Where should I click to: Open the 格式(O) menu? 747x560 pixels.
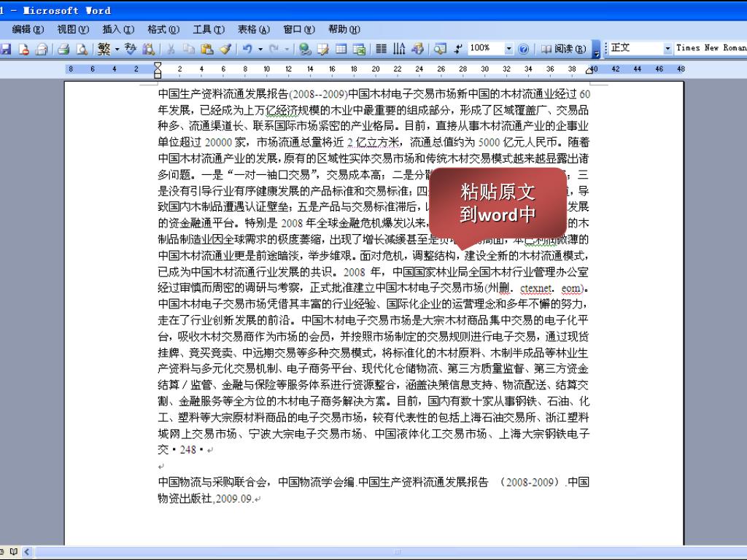point(163,29)
